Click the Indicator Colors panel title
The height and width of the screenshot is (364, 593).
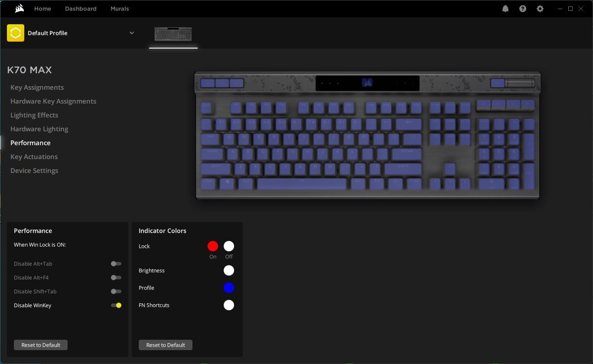(x=163, y=231)
